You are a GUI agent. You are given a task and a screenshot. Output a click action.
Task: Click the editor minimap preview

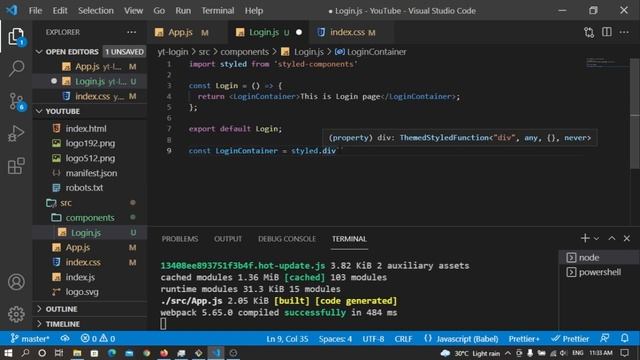click(607, 63)
